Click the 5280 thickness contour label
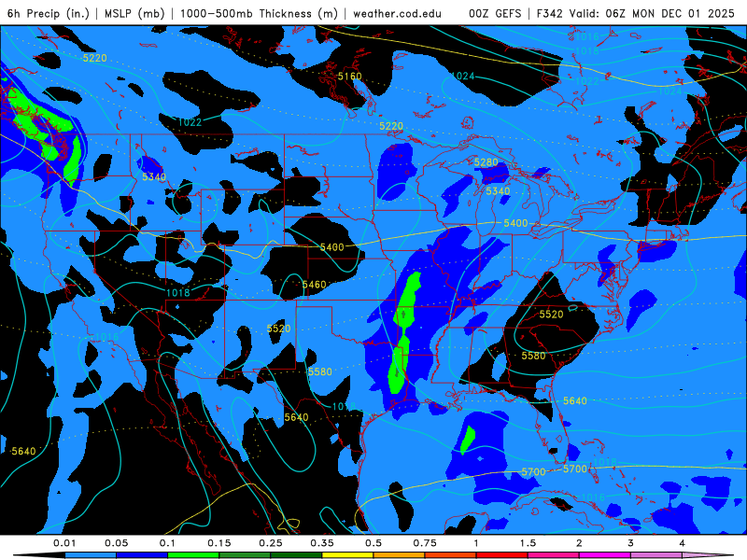 pyautogui.click(x=486, y=162)
